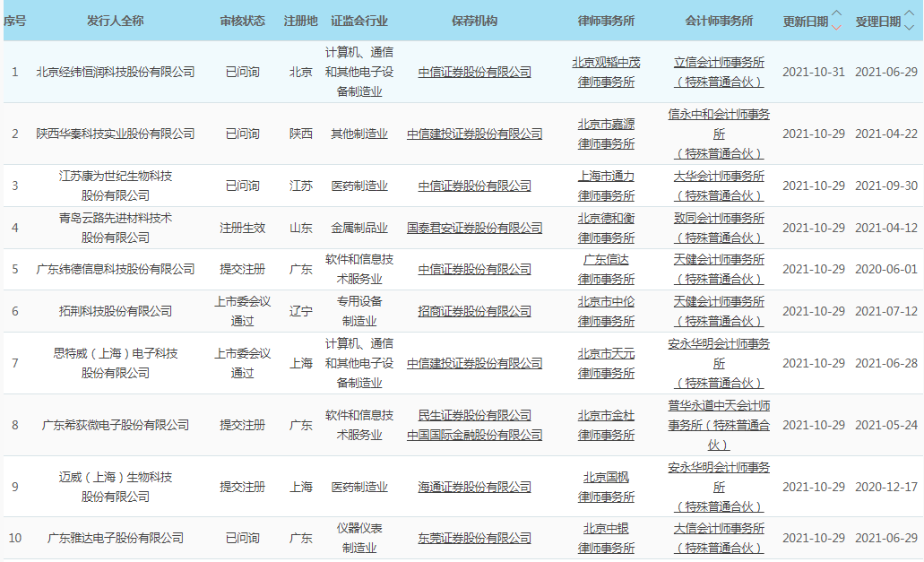Open 东莞证券股份有限公司 sponsor link

(x=474, y=538)
